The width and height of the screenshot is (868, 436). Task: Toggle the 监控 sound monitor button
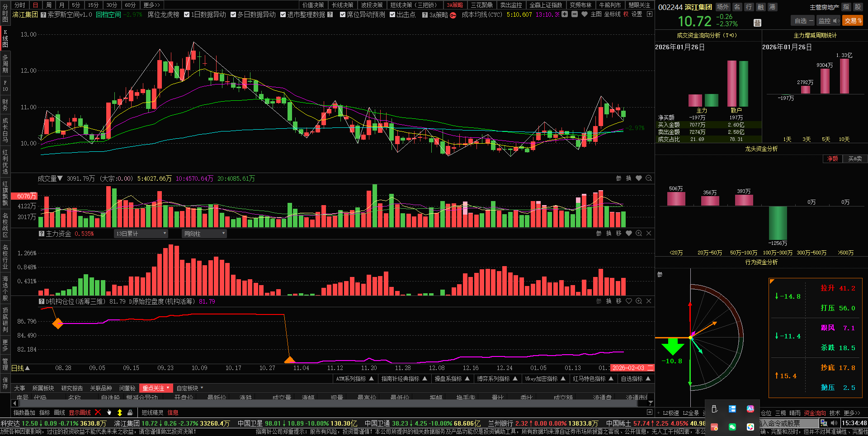coord(829,21)
